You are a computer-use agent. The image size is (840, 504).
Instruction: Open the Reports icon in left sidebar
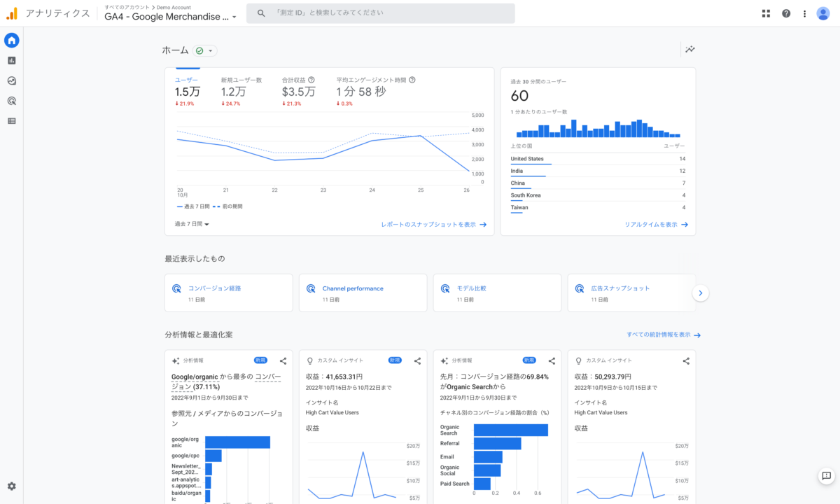11,61
